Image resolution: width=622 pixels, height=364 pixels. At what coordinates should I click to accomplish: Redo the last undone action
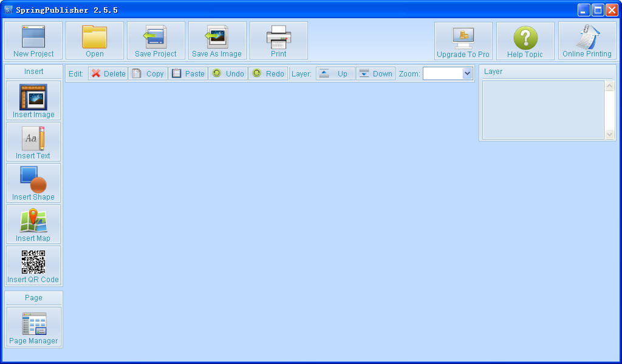268,73
